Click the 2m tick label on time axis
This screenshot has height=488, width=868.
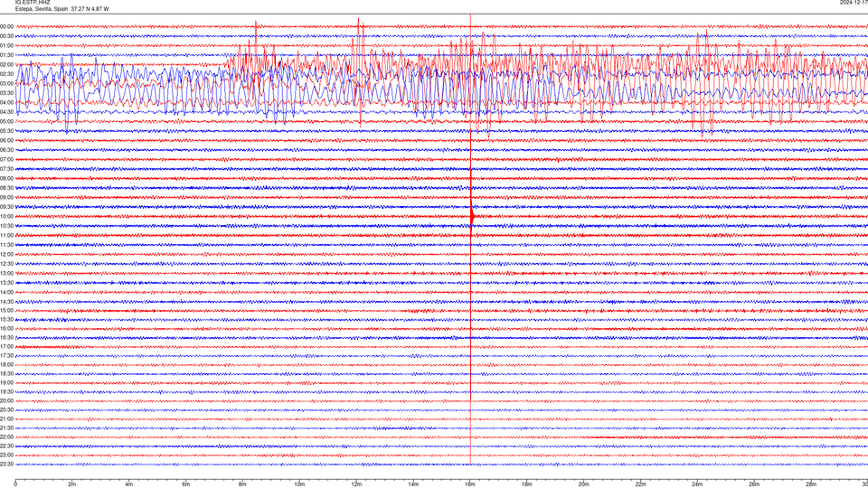pyautogui.click(x=72, y=484)
